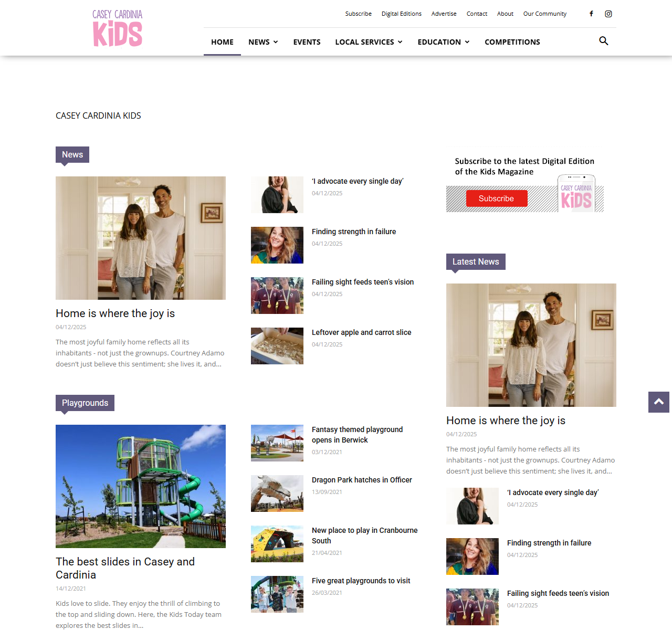Open the 'Dragon Park hatches in Officer' article
Screen dimensions: 672x630
[362, 480]
